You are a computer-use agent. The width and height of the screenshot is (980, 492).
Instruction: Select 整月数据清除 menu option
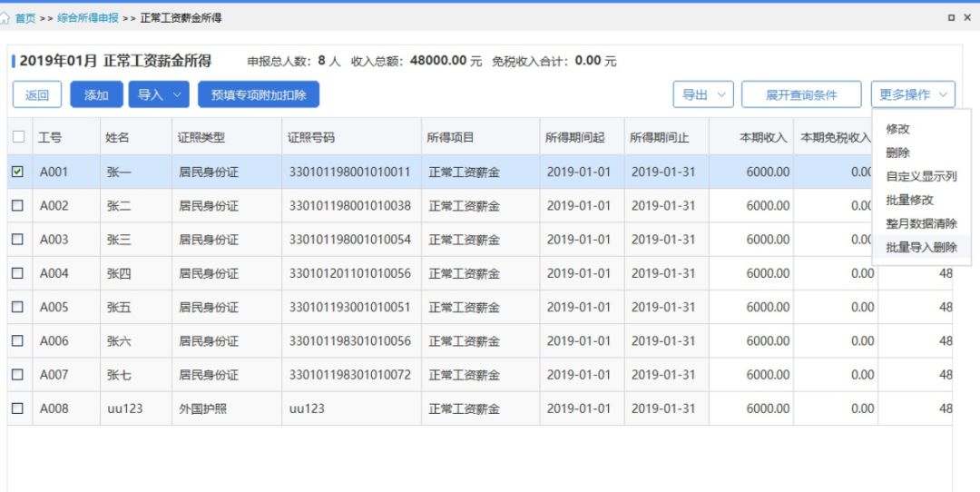(921, 224)
